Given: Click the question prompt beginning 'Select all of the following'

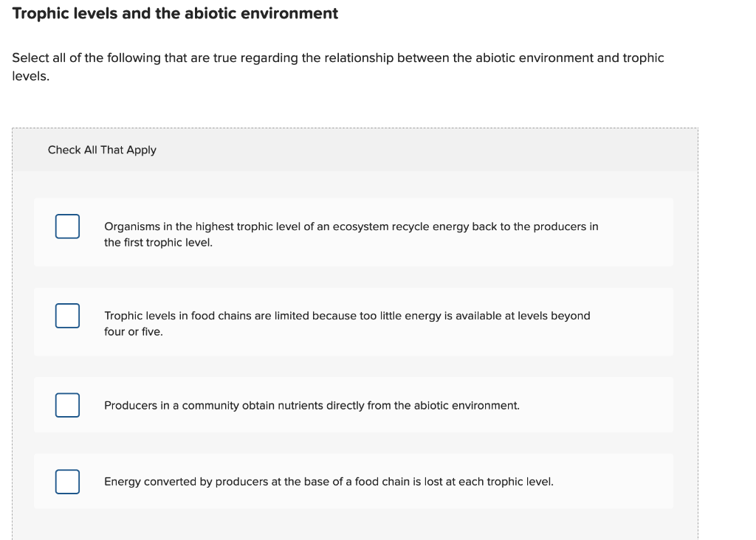Looking at the screenshot, I should pos(338,67).
